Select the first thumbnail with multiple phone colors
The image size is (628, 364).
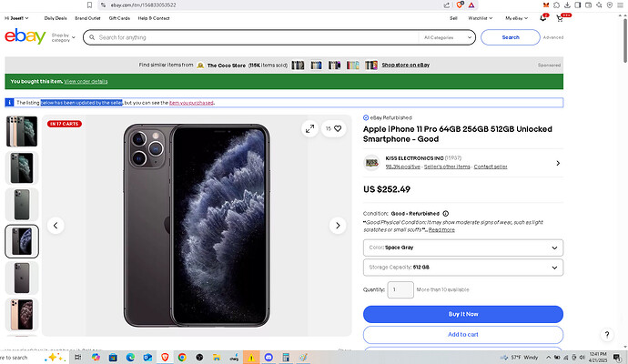[x=22, y=131]
